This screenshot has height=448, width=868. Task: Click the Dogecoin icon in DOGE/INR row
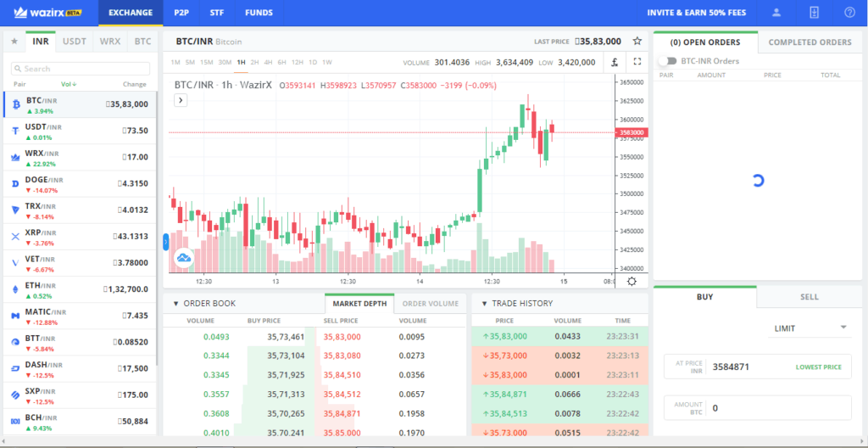point(15,183)
